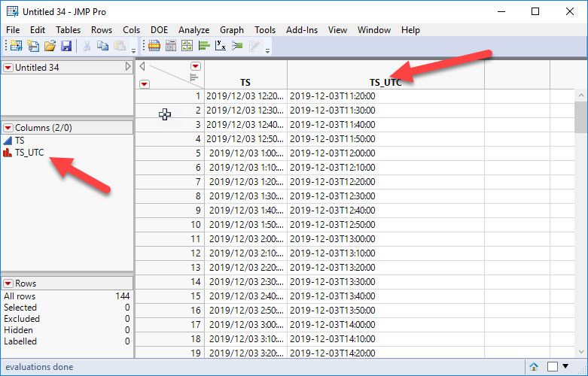Image resolution: width=588 pixels, height=376 pixels.
Task: Open the Tools menu
Action: [265, 30]
